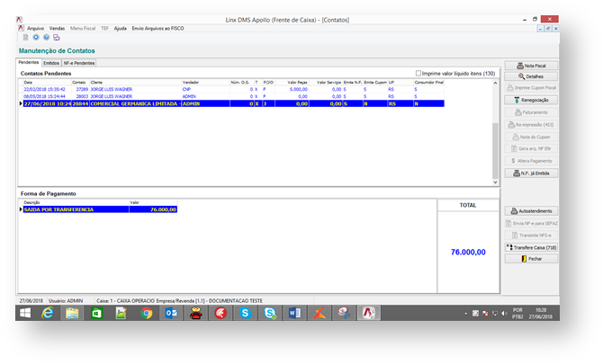Click the Linx Apollo taskbar icon
The height and width of the screenshot is (364, 603).
tap(369, 314)
